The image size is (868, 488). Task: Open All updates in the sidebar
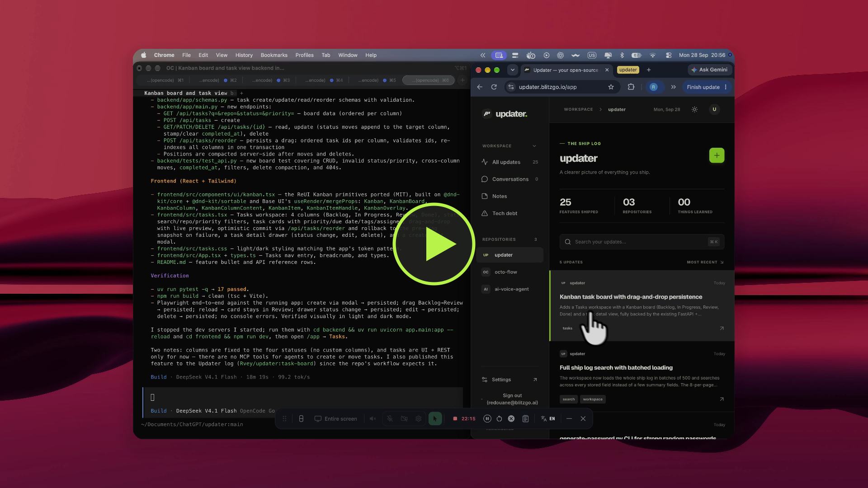509,162
